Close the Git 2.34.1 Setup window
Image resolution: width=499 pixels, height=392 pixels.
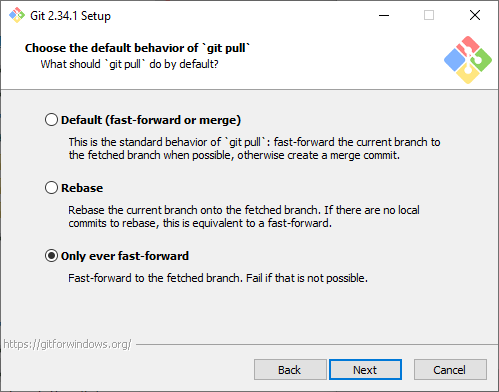tap(475, 15)
